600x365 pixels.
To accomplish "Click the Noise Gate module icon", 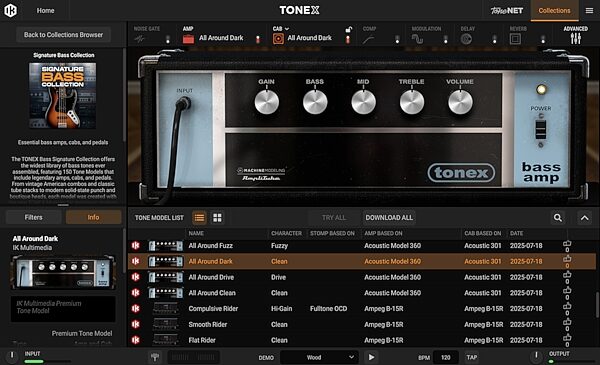I will tap(139, 39).
